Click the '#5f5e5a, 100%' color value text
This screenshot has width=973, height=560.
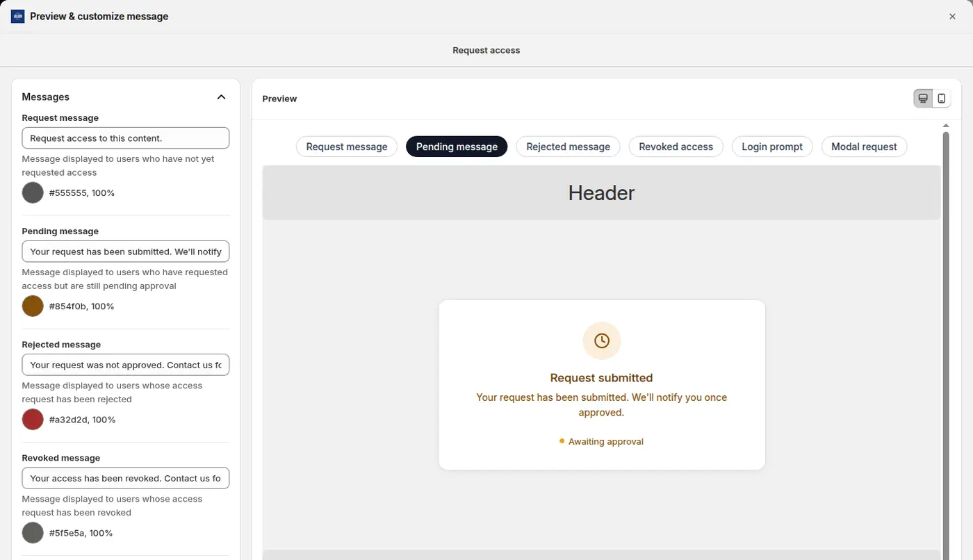click(81, 533)
